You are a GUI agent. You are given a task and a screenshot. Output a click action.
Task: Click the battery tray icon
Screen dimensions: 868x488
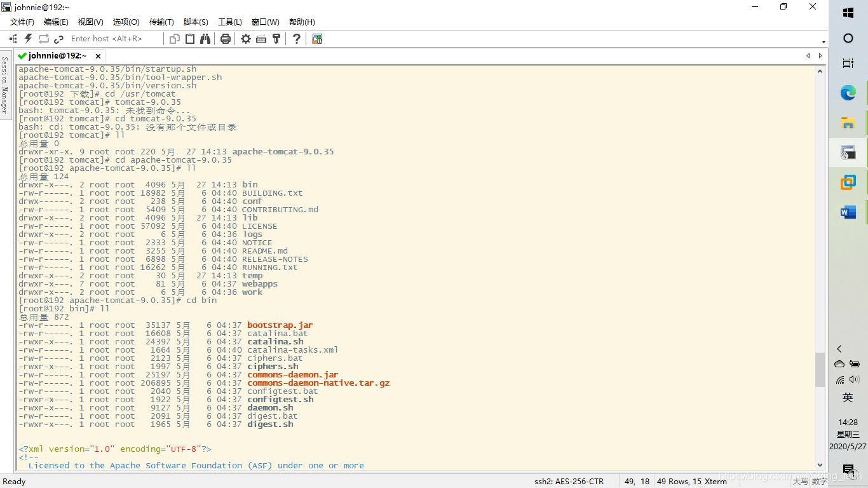coord(855,364)
